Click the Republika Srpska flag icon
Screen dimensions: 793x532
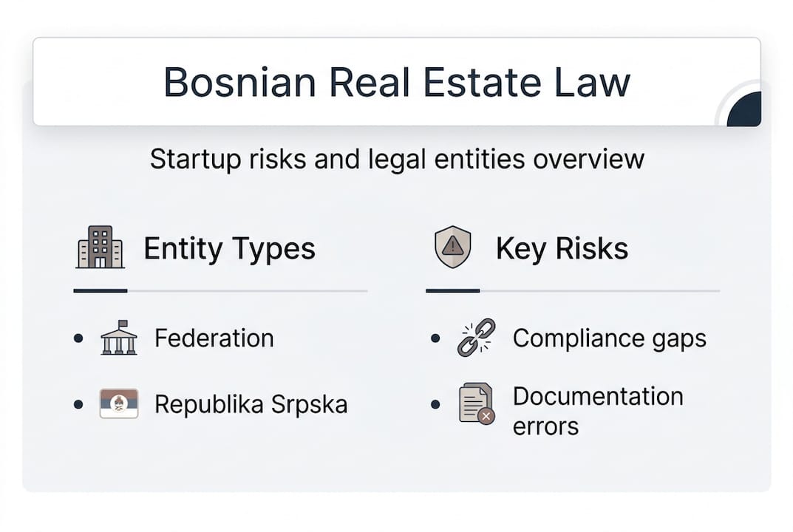pos(118,404)
